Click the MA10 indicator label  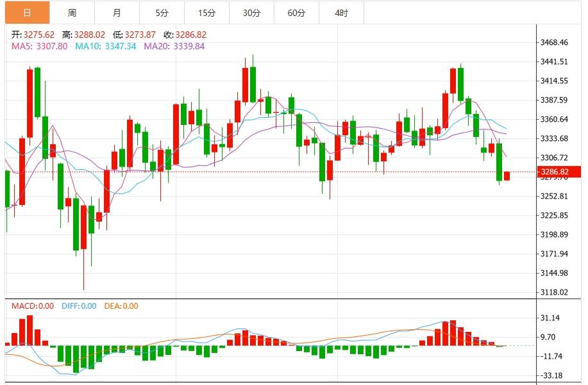click(106, 46)
